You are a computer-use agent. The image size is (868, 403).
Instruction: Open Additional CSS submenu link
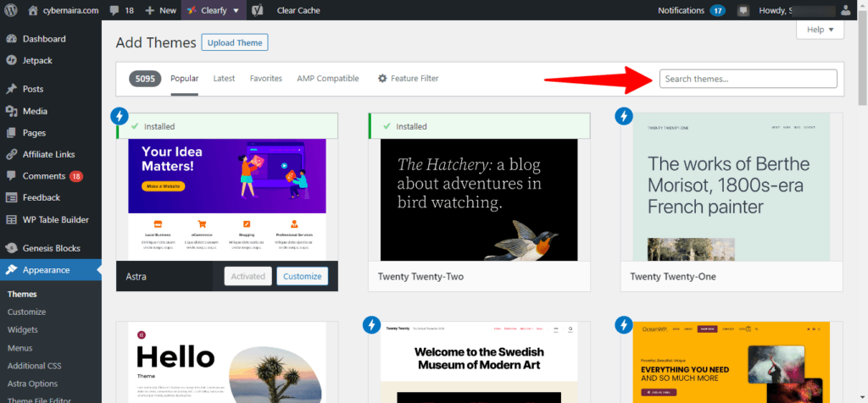coord(34,366)
